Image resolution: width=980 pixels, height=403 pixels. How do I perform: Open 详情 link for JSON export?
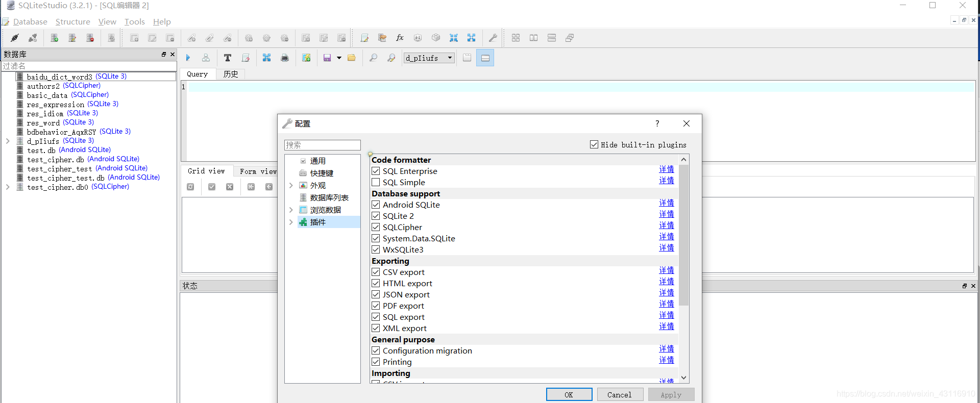666,292
